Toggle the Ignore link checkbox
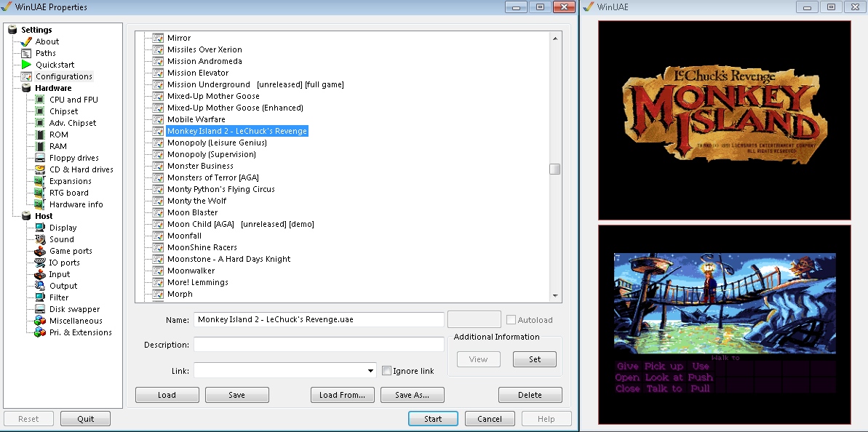 387,371
